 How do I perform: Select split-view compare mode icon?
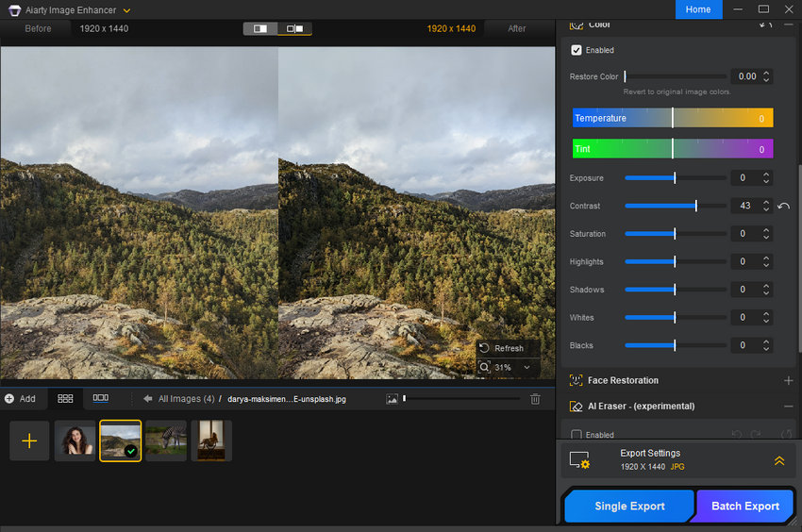click(x=260, y=28)
